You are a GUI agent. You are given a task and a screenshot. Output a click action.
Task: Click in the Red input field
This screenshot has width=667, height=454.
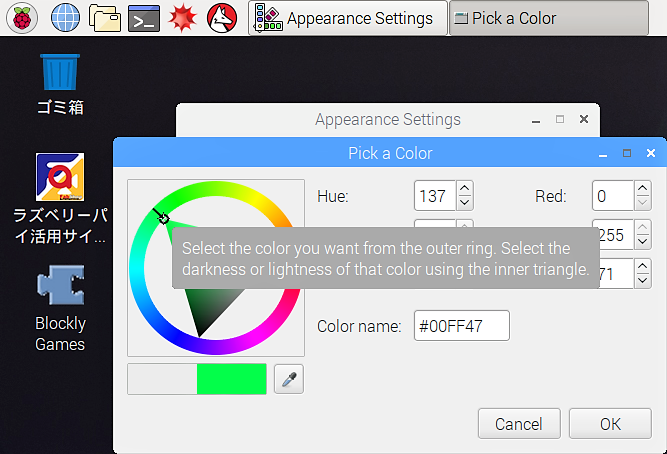613,196
